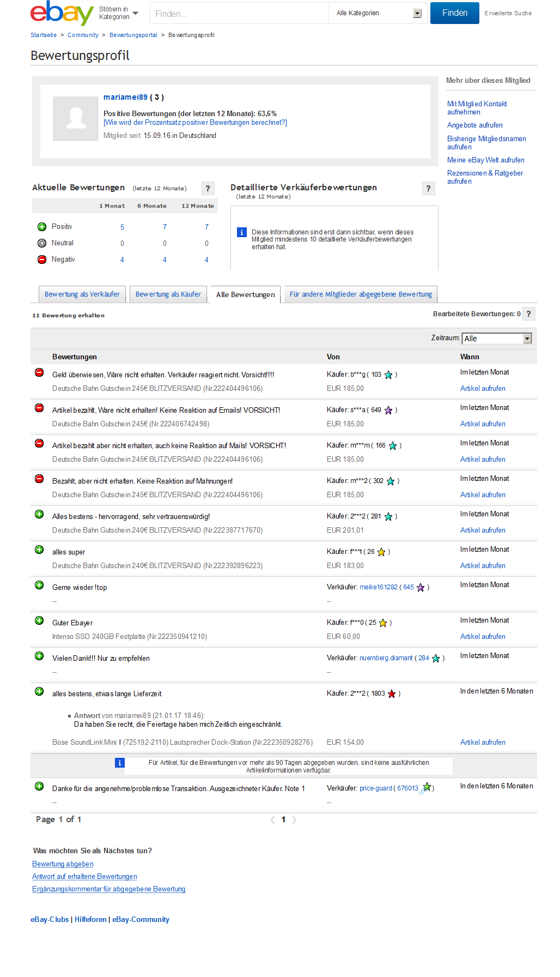
Task: Click the help icon for Detaillierte Verkäuferbewertungen
Action: click(x=428, y=189)
